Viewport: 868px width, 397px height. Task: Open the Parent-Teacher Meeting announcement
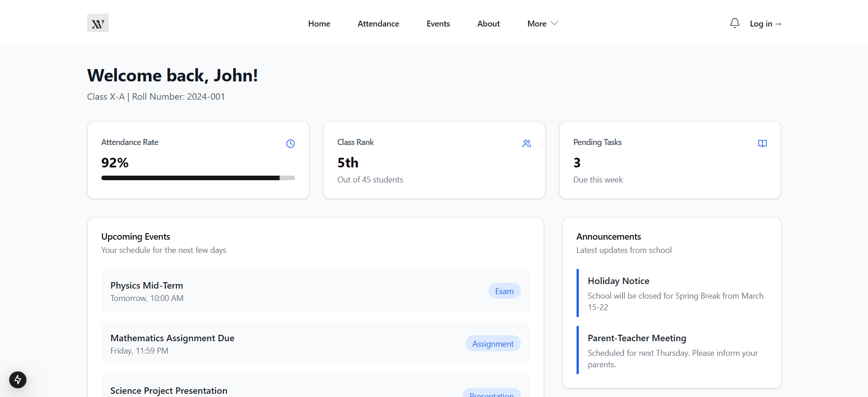[636, 338]
